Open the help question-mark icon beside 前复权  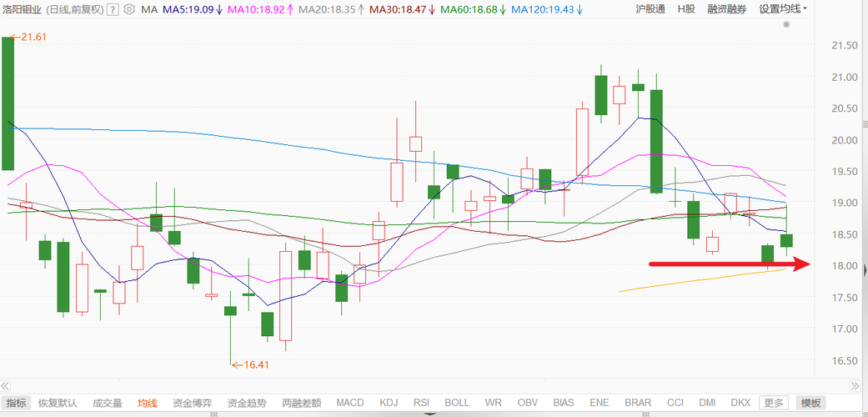pyautogui.click(x=113, y=9)
